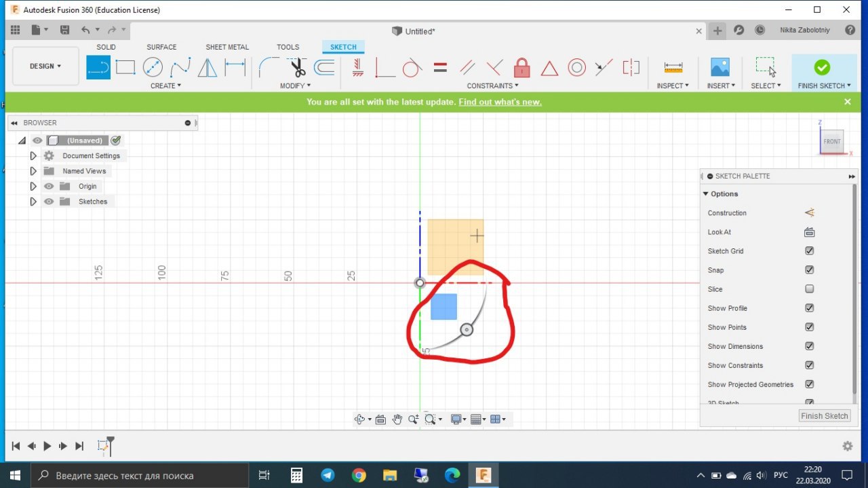
Task: Expand the Sketches tree node
Action: (33, 202)
